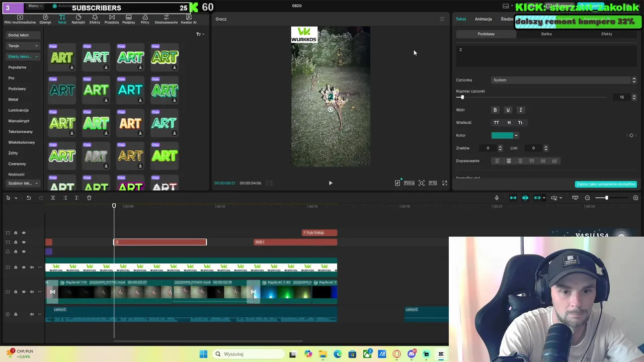Select the Podstawy sub-tab

coord(486,34)
